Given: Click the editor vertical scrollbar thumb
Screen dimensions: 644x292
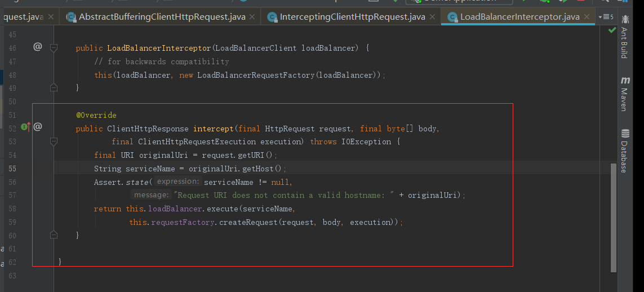Looking at the screenshot, I should (613, 218).
